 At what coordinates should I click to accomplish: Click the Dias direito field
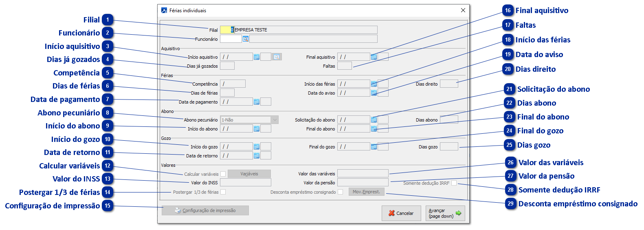click(x=449, y=84)
